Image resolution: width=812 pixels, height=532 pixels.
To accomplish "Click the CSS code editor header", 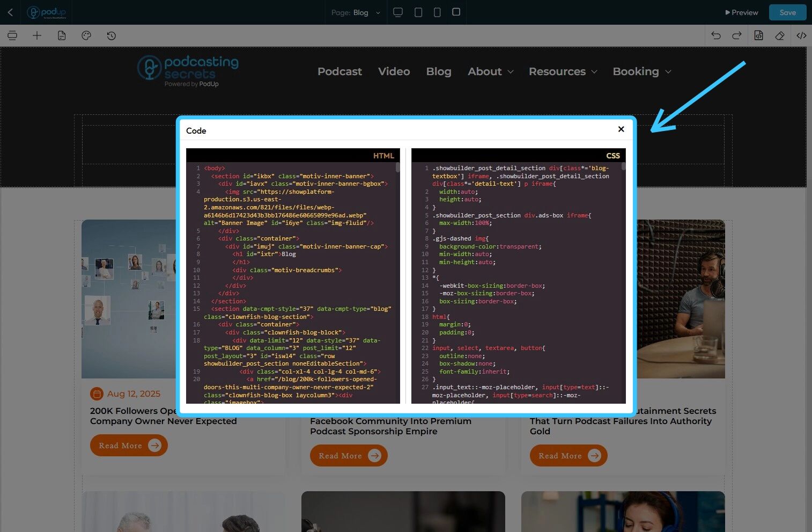I will tap(519, 156).
